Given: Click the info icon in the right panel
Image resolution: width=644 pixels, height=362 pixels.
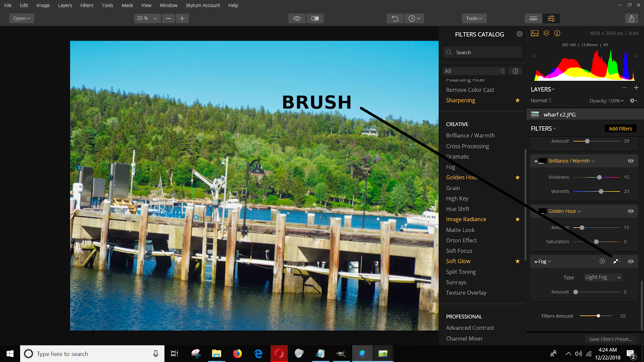Looking at the screenshot, I should [557, 33].
